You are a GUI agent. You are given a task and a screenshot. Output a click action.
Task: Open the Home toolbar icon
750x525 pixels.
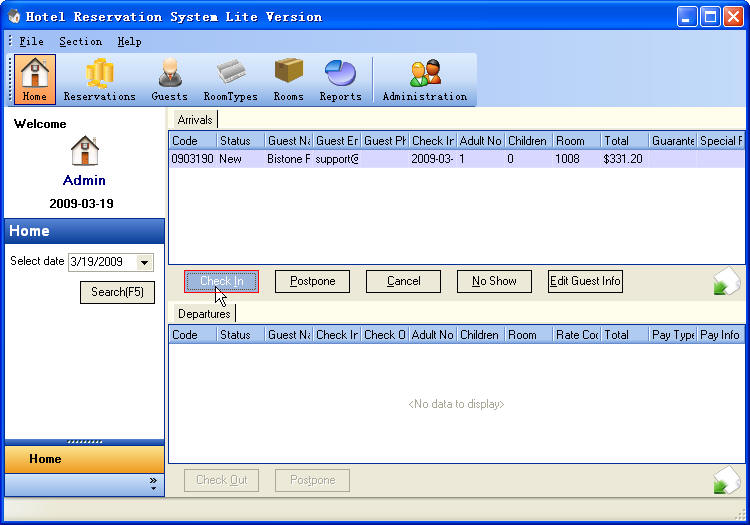tap(35, 79)
